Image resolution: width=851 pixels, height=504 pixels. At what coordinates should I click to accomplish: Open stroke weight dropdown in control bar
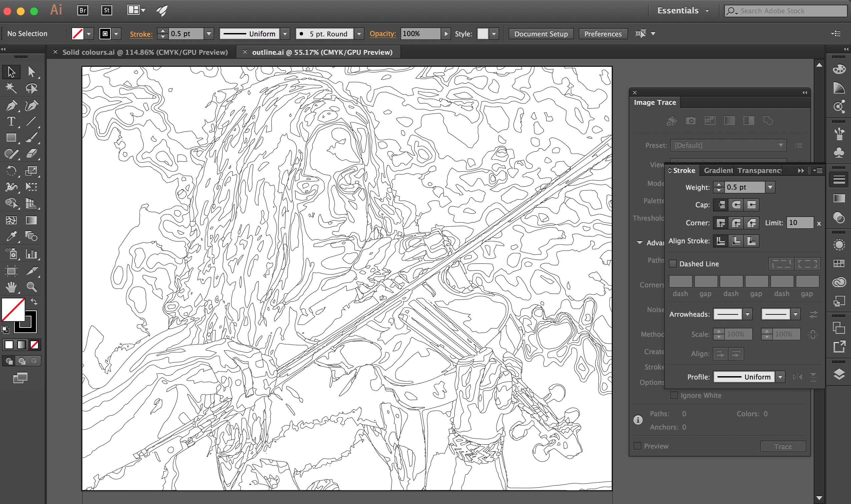pos(209,34)
